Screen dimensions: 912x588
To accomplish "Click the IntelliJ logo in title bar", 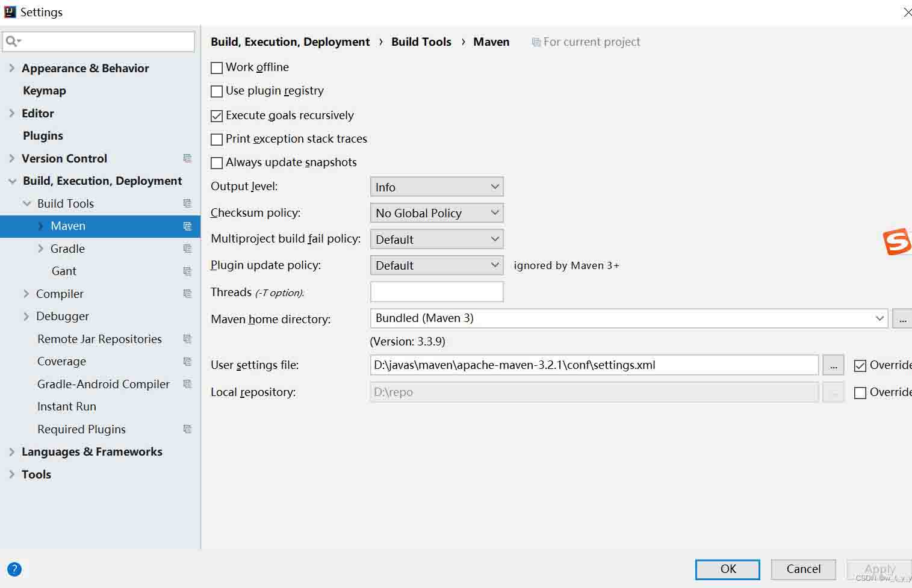I will point(10,11).
